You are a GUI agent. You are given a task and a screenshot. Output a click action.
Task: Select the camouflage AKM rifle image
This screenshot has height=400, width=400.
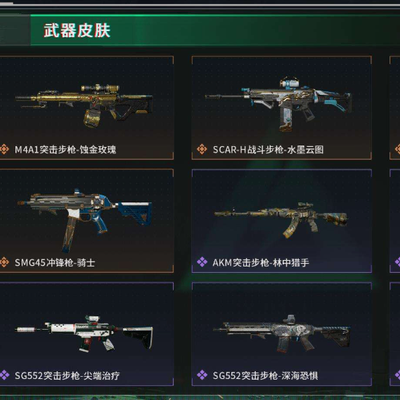pos(281,219)
